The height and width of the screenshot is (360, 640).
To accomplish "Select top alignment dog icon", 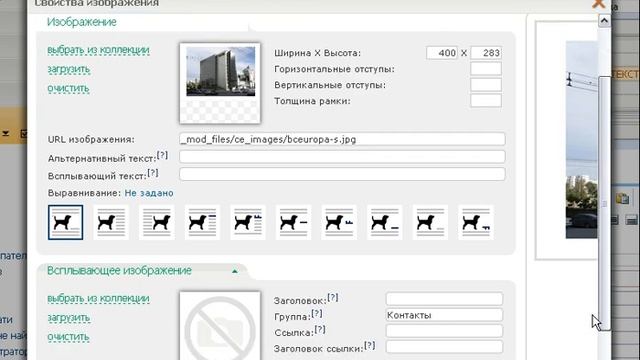I will pyautogui.click(x=202, y=222).
